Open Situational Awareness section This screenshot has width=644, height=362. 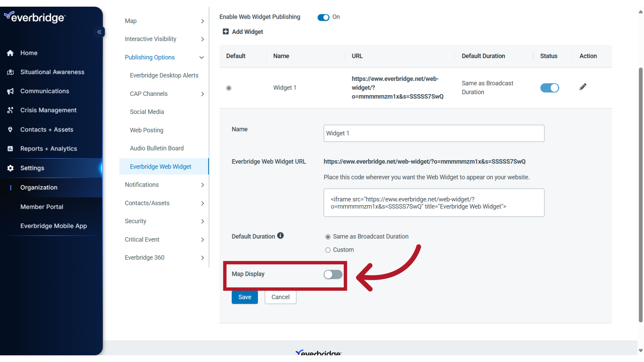coord(52,72)
